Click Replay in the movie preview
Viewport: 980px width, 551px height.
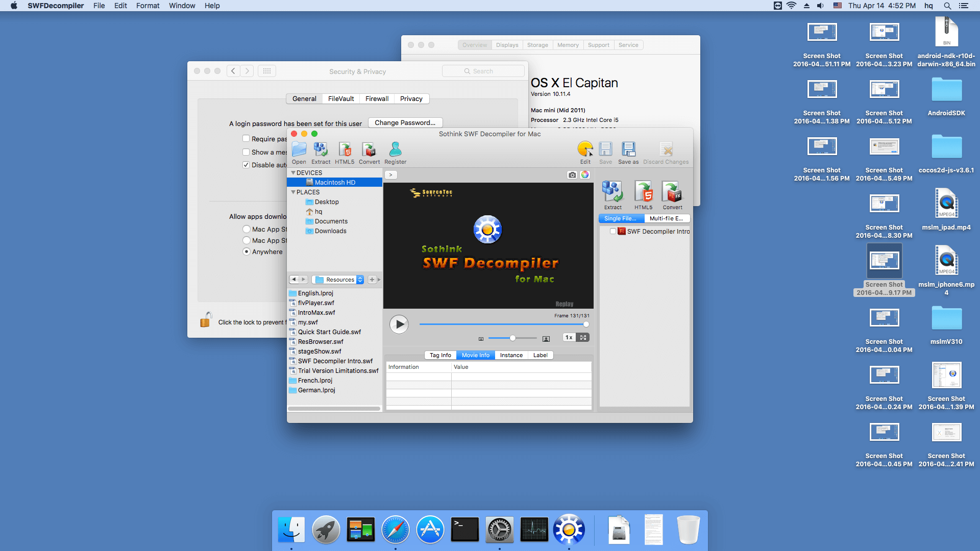(565, 304)
